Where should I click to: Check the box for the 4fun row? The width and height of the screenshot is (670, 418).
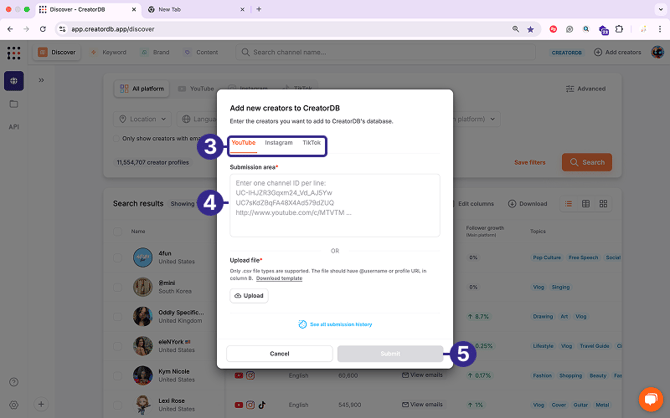pos(117,258)
